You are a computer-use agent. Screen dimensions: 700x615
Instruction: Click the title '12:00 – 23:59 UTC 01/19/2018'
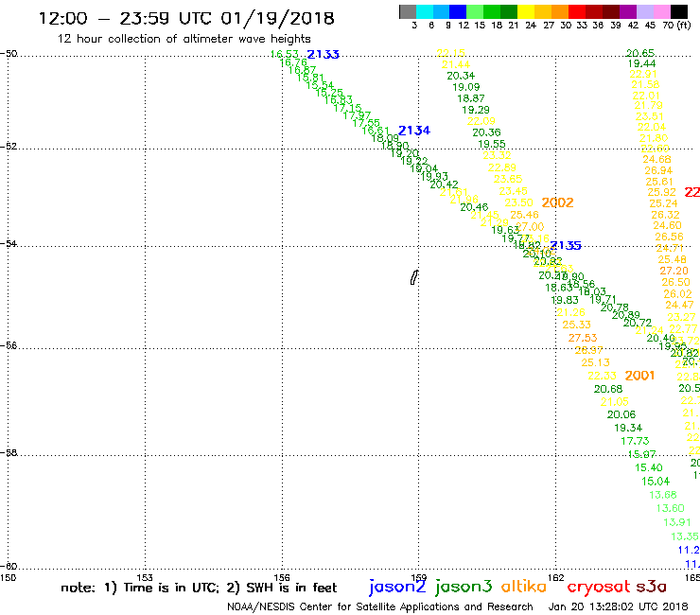(x=186, y=18)
